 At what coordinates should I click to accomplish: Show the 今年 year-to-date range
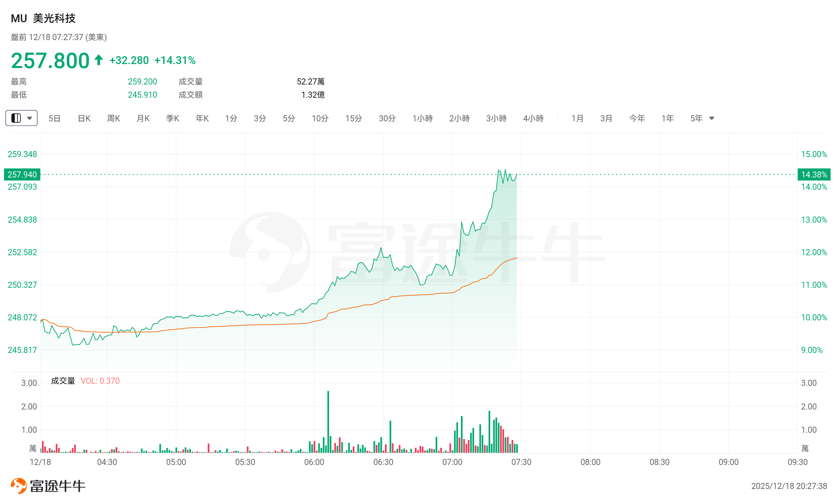[637, 118]
